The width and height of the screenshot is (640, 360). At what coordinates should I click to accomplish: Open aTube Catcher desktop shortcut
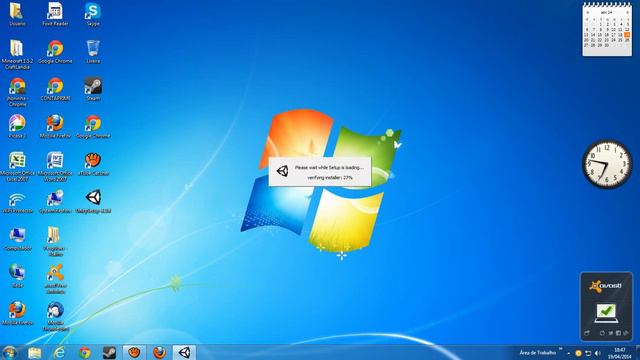tap(93, 164)
